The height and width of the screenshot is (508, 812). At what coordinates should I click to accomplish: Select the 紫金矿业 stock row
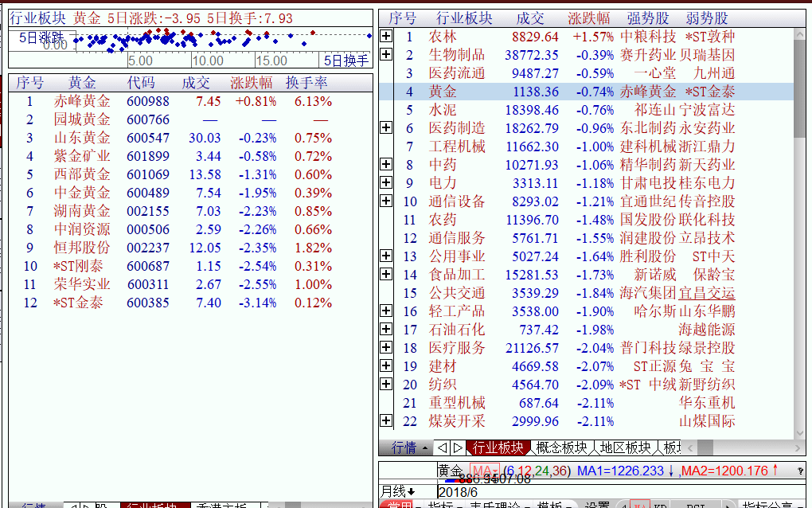pos(190,156)
